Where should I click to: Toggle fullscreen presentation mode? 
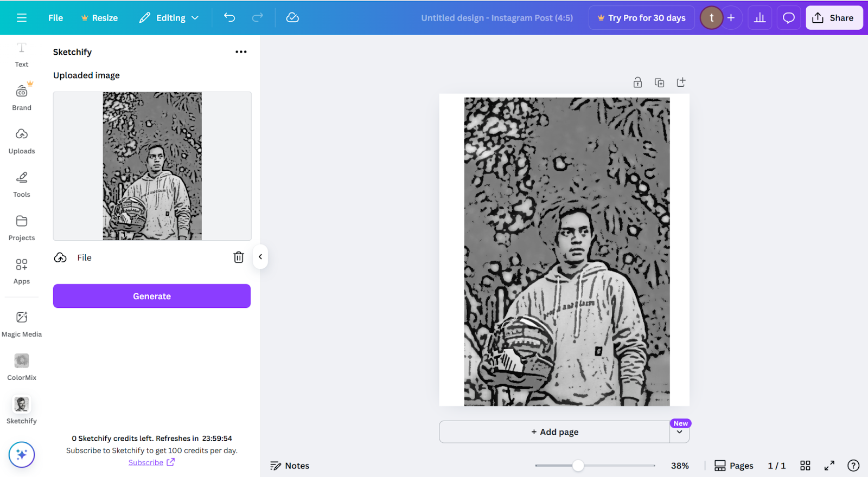click(x=829, y=466)
